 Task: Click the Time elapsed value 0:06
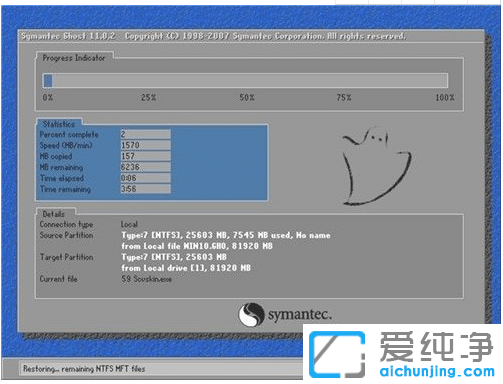(146, 178)
